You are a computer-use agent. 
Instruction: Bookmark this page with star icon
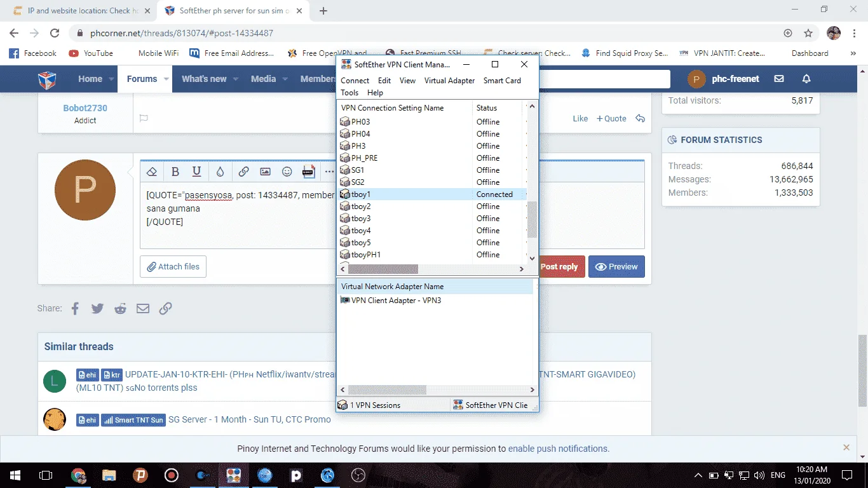(808, 33)
